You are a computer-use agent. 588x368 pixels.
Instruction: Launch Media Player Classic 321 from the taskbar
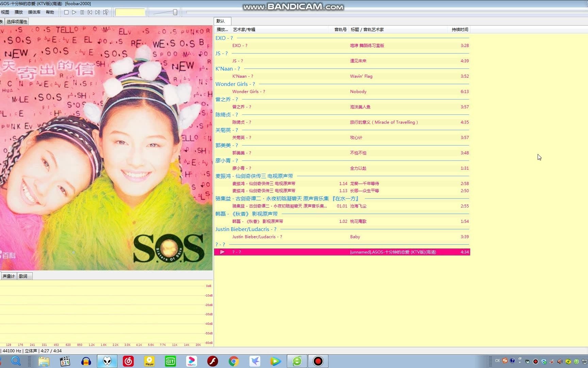coord(65,361)
